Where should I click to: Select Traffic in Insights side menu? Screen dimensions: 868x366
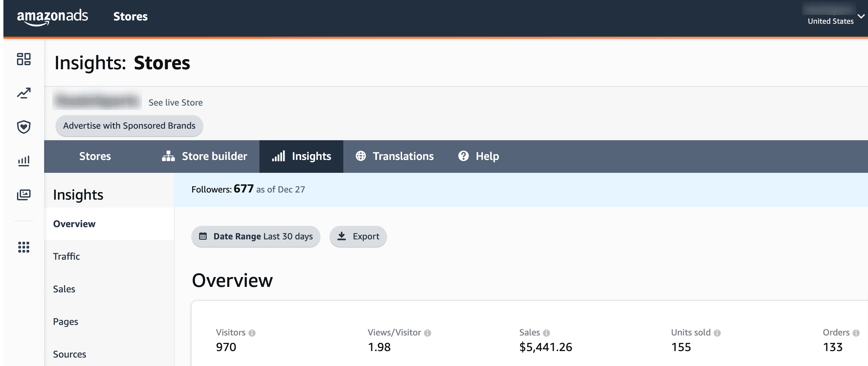(109, 256)
